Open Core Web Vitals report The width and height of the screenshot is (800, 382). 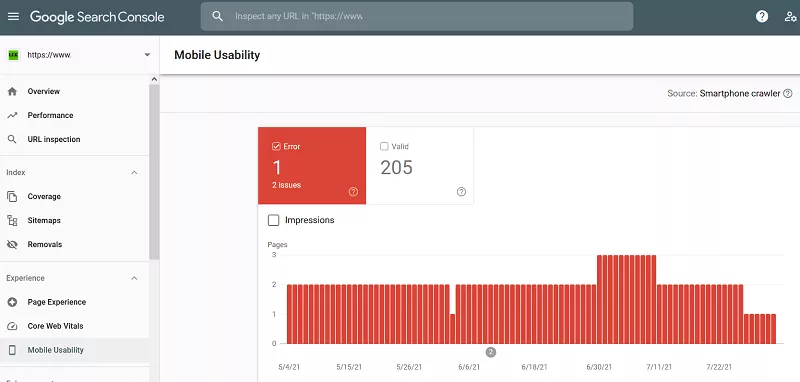[x=74, y=326]
